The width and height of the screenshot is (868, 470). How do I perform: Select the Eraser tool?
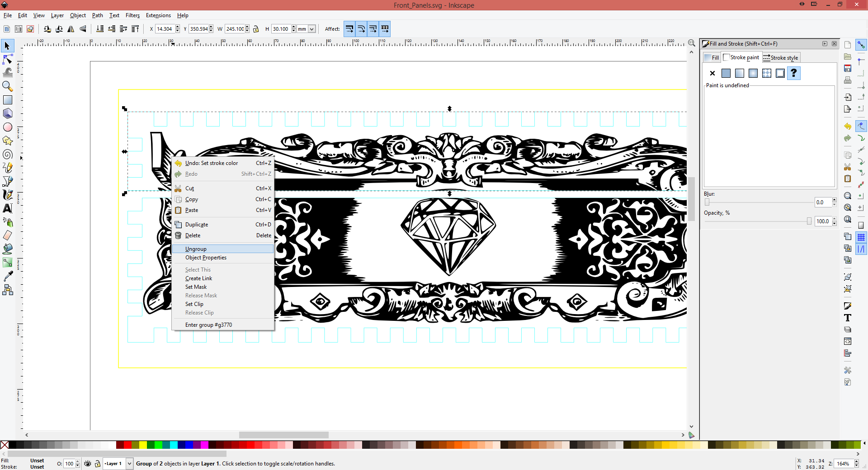(x=7, y=235)
